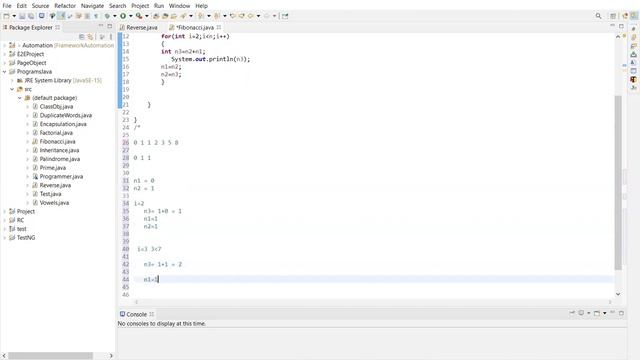640x360 pixels.
Task: Open the Open Console dropdown arrow
Action: tap(604, 313)
